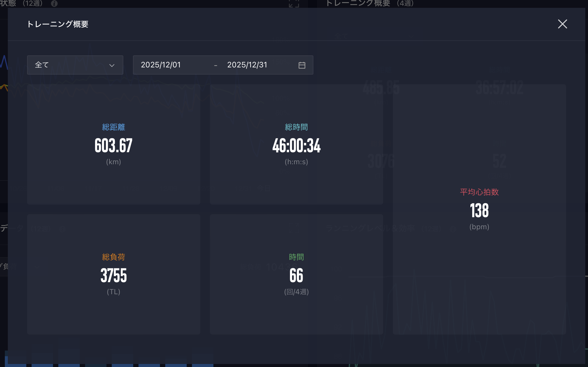The height and width of the screenshot is (367, 588).
Task: Click the start date 2025/12/01 field
Action: coord(161,65)
